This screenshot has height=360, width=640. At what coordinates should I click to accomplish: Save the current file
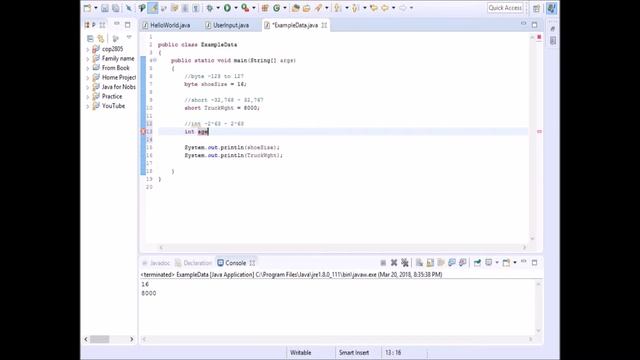coord(105,8)
